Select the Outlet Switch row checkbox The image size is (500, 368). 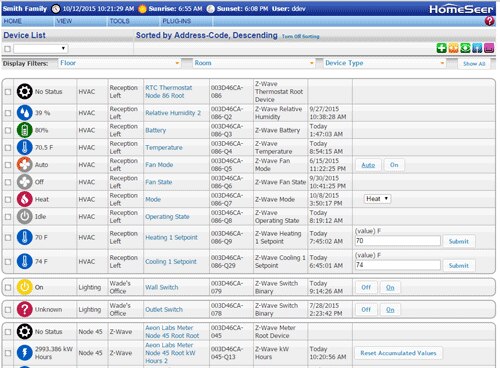coord(8,310)
